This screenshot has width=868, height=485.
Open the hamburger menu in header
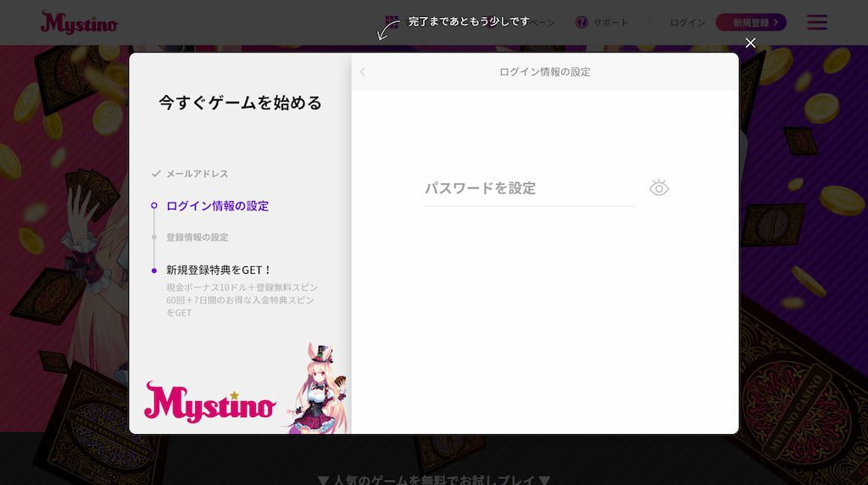pyautogui.click(x=816, y=22)
